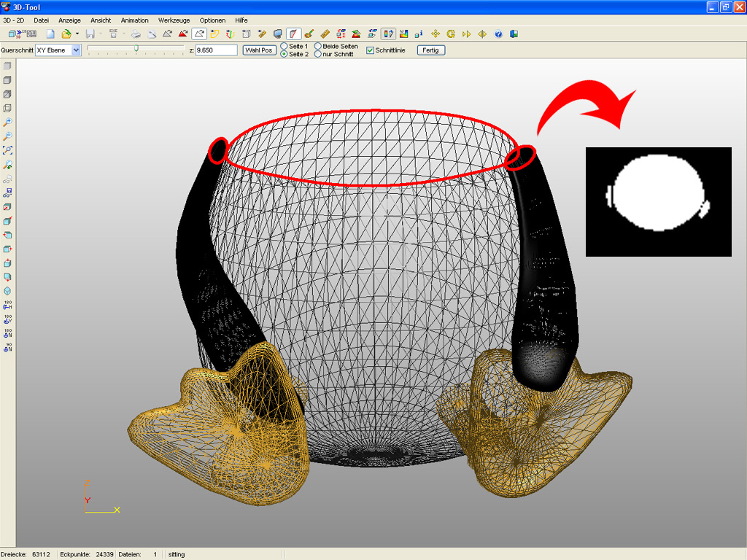Screen dimensions: 747x560
Task: Click the fit-to-window zoom icon
Action: click(7, 150)
